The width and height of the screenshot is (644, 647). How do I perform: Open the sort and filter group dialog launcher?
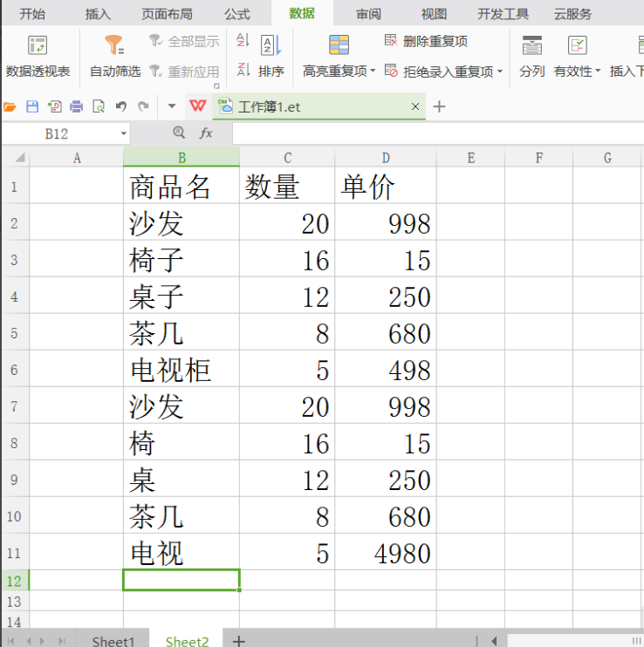216,85
